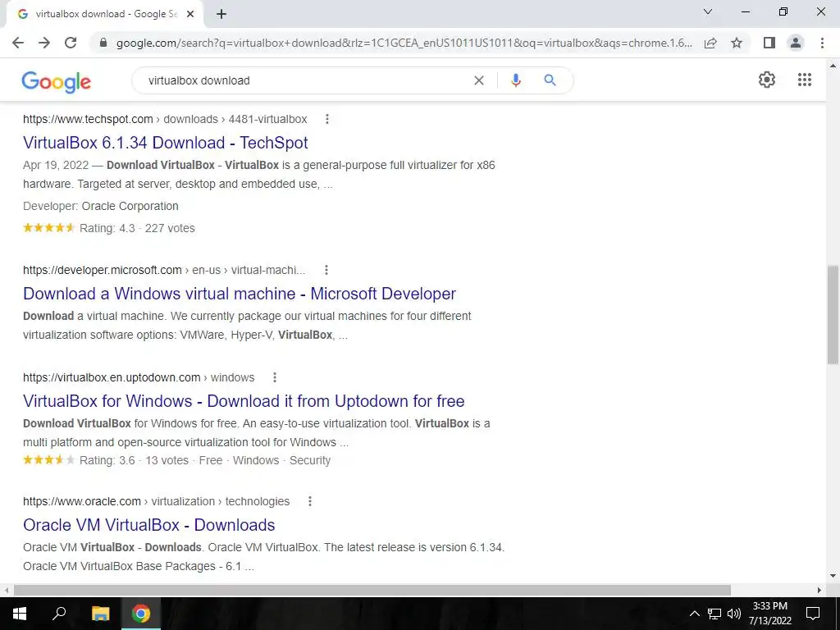
Task: Focus the Chrome address bar URL
Action: coord(404,43)
